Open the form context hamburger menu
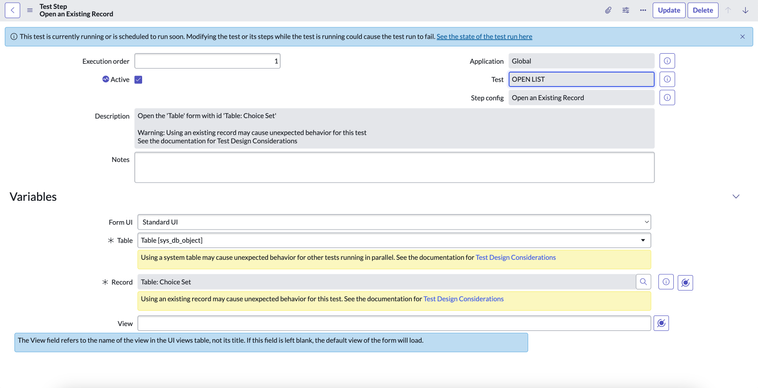Screen dimensions: 758x388 point(29,10)
